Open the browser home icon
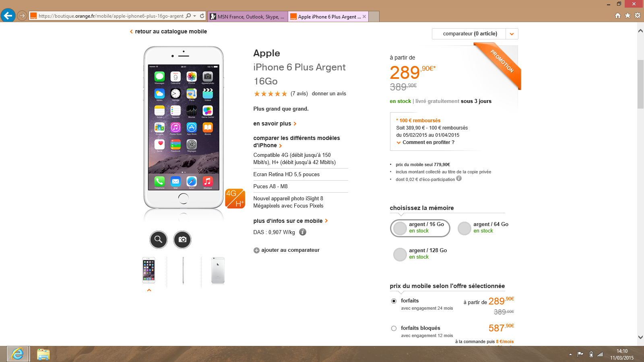 (618, 16)
